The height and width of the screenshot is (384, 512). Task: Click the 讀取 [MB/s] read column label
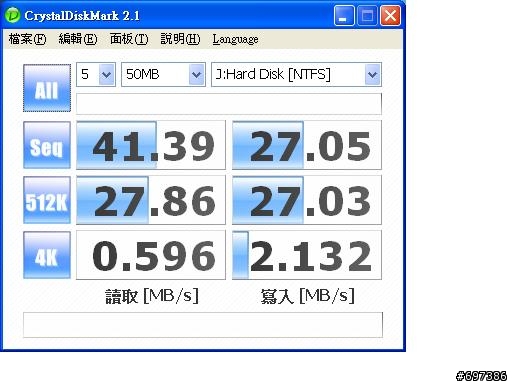click(152, 296)
